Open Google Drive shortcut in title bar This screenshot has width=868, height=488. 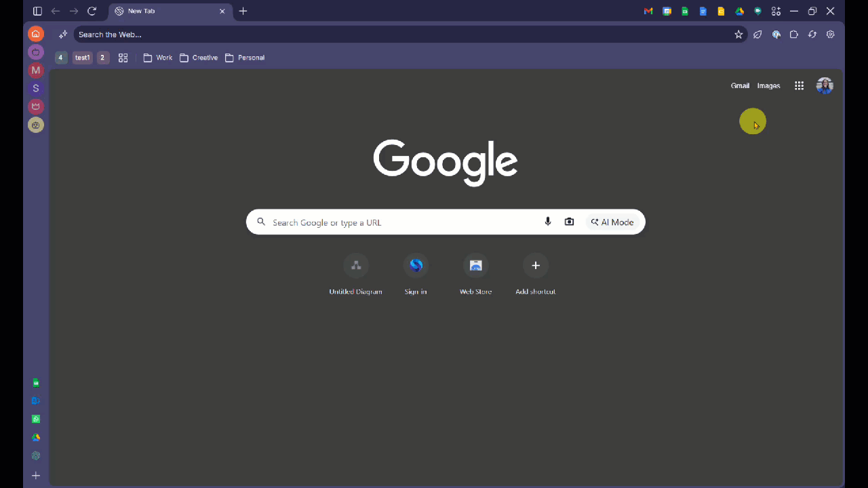coord(740,11)
